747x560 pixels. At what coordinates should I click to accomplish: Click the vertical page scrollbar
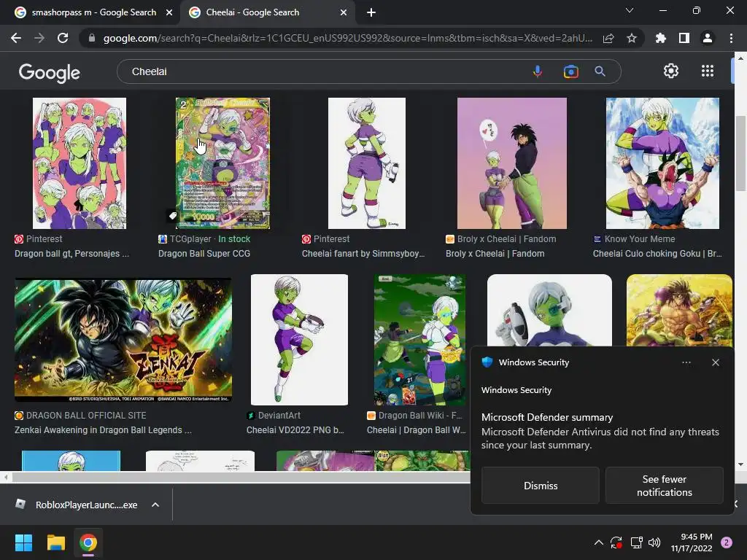pos(740,152)
